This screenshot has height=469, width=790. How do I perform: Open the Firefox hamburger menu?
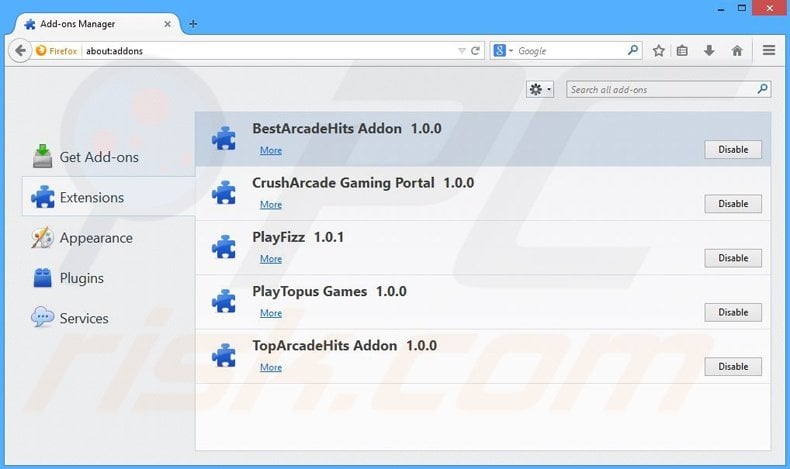(x=768, y=50)
